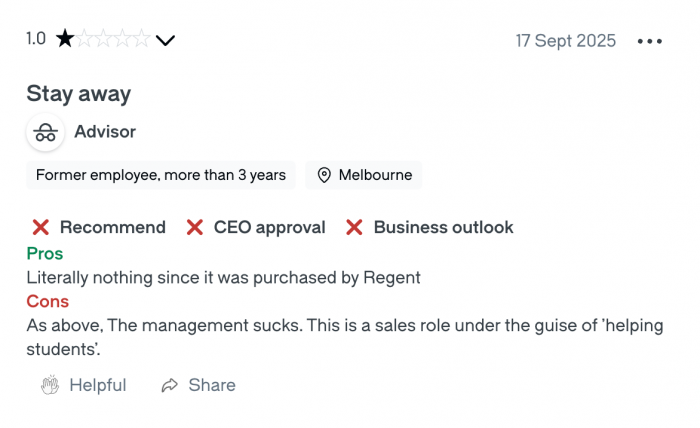The width and height of the screenshot is (700, 428).
Task: Expand the rating breakdown chevron
Action: (166, 40)
